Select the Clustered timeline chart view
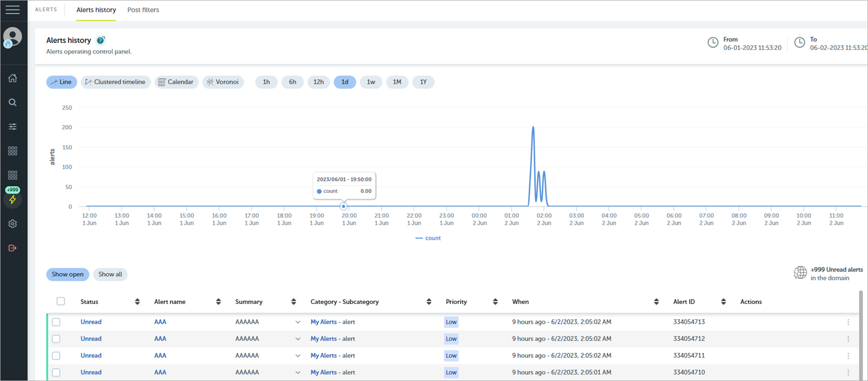The height and width of the screenshot is (381, 868). point(116,82)
